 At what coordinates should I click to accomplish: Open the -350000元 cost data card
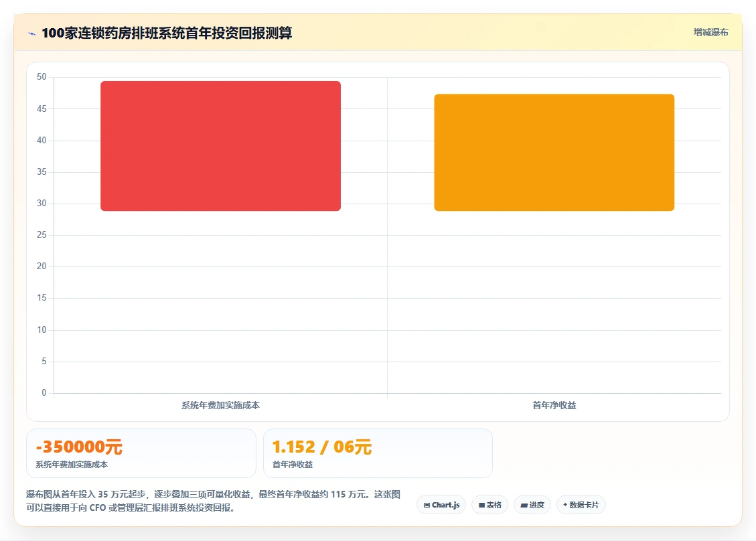pos(141,453)
